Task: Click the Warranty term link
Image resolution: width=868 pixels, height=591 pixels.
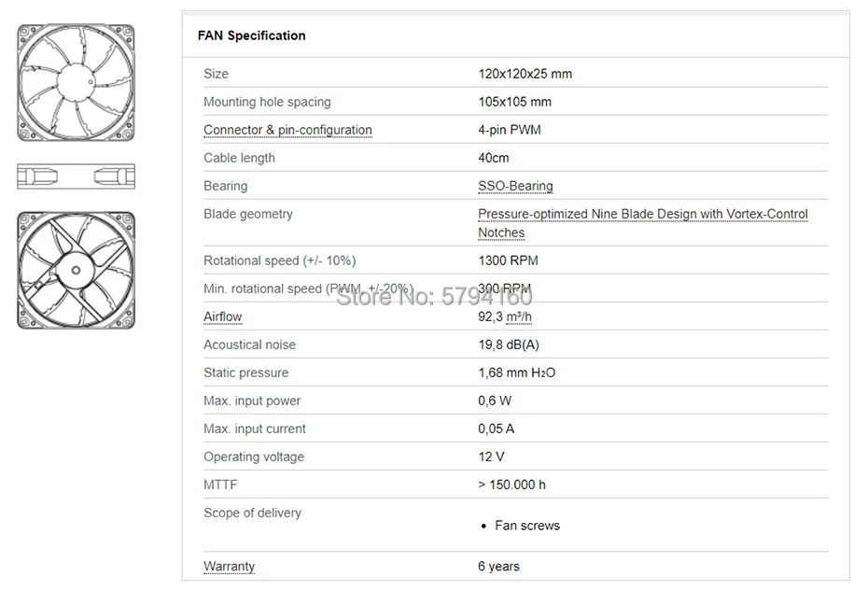Action: click(x=229, y=566)
